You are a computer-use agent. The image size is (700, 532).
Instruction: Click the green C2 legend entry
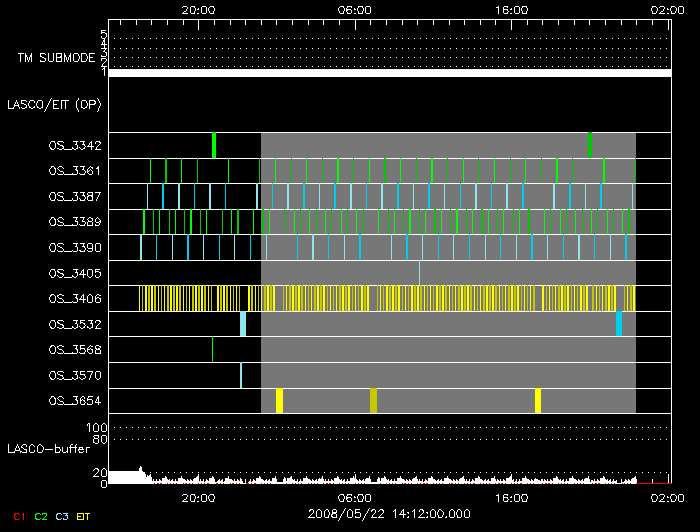(x=41, y=517)
